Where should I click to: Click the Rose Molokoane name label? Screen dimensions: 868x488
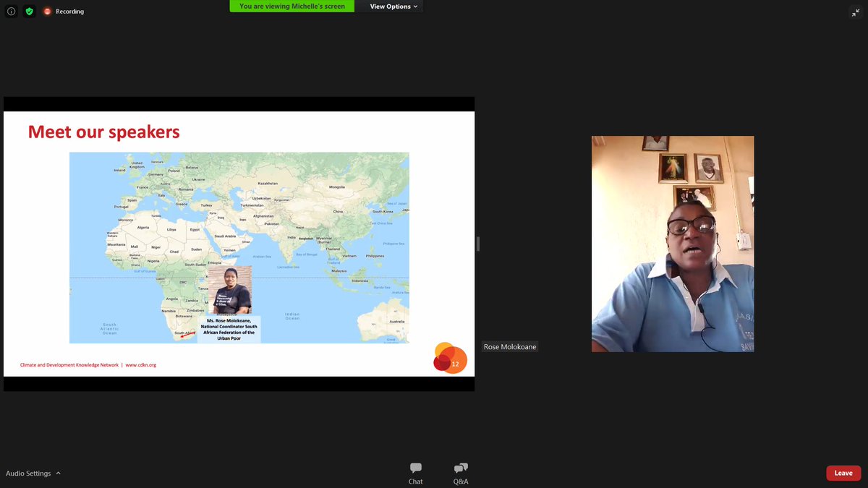coord(510,347)
